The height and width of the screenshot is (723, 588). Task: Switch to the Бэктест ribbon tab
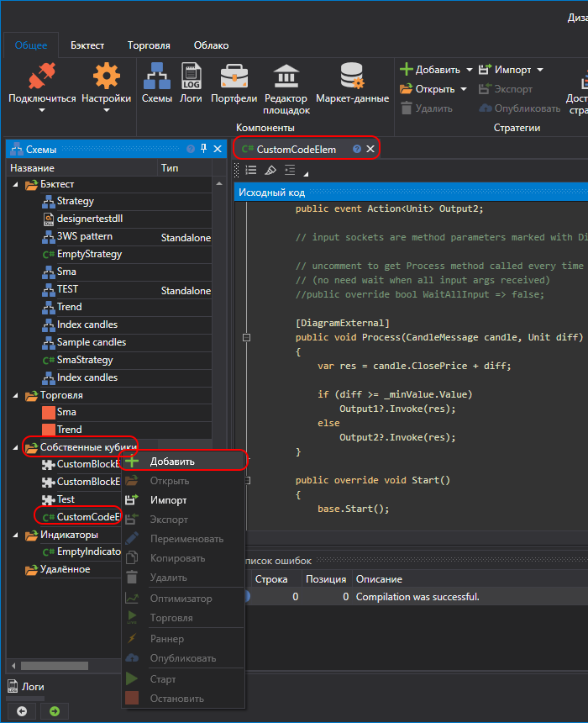click(87, 45)
